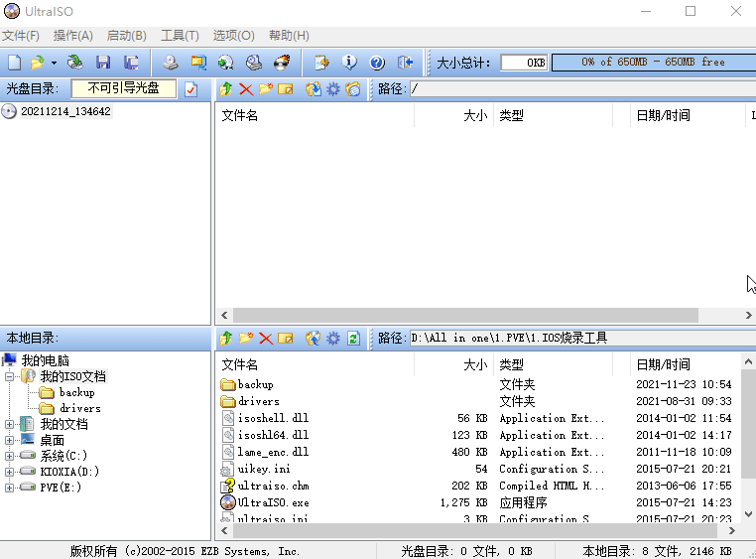Select the drivers folder in the local tree
756x559 pixels.
coord(80,408)
